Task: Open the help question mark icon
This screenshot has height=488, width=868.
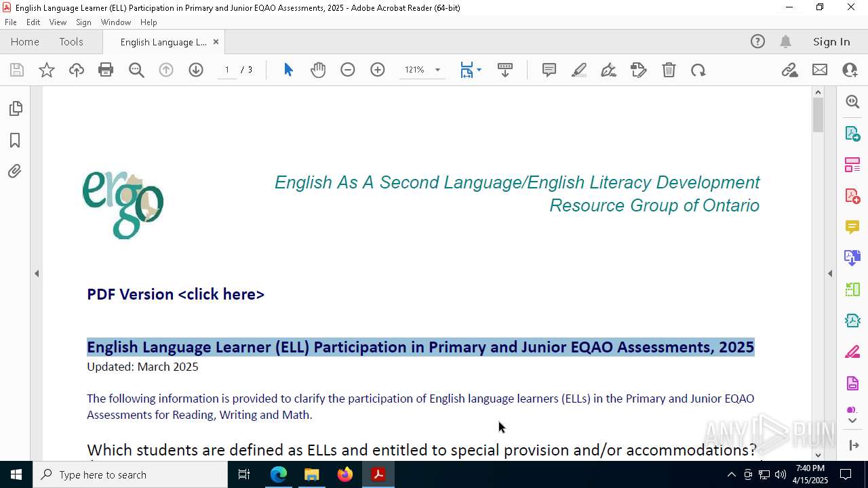Action: click(757, 42)
